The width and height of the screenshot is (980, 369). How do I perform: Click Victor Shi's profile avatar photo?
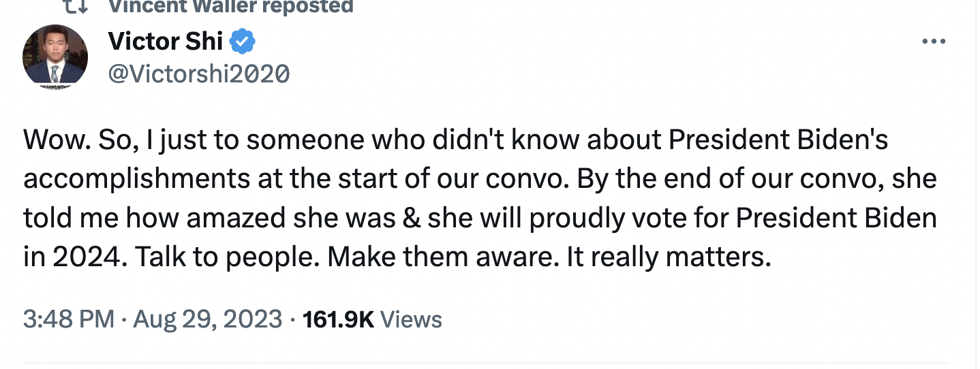point(55,55)
